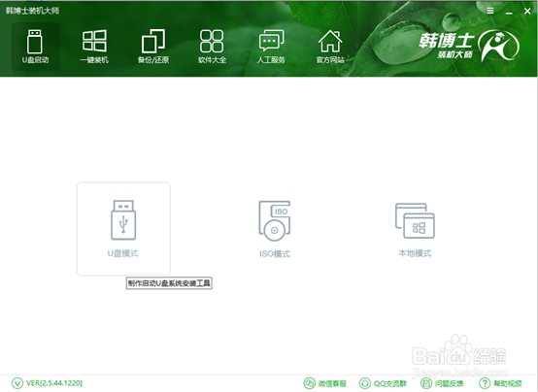Choose 本地模式 windows icon
This screenshot has height=392, width=538.
(415, 220)
